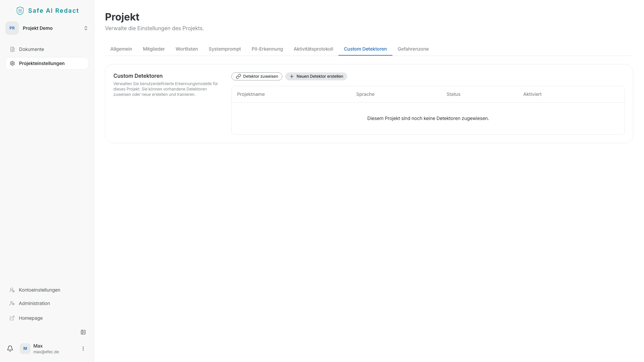
Task: Open Administration via the users icon
Action: pyautogui.click(x=12, y=303)
